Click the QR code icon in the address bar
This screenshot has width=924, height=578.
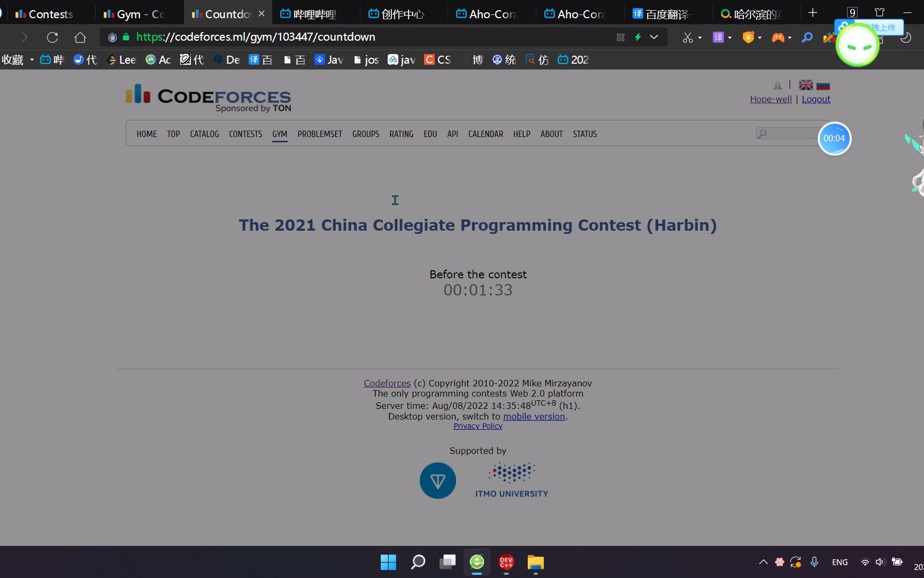620,37
